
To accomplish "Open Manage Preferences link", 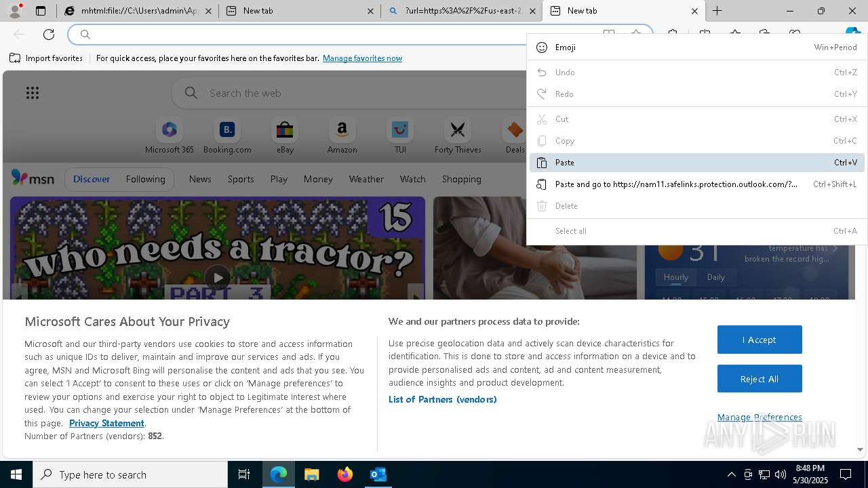I will click(759, 417).
